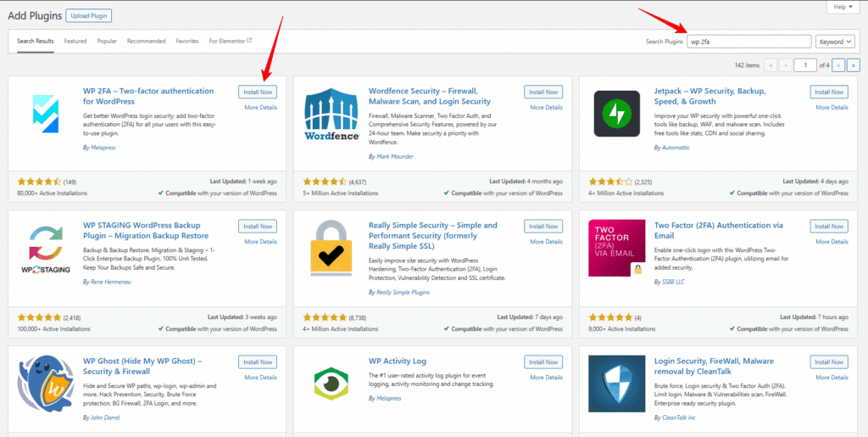Click the current page number field
The width and height of the screenshot is (868, 437).
pyautogui.click(x=805, y=64)
